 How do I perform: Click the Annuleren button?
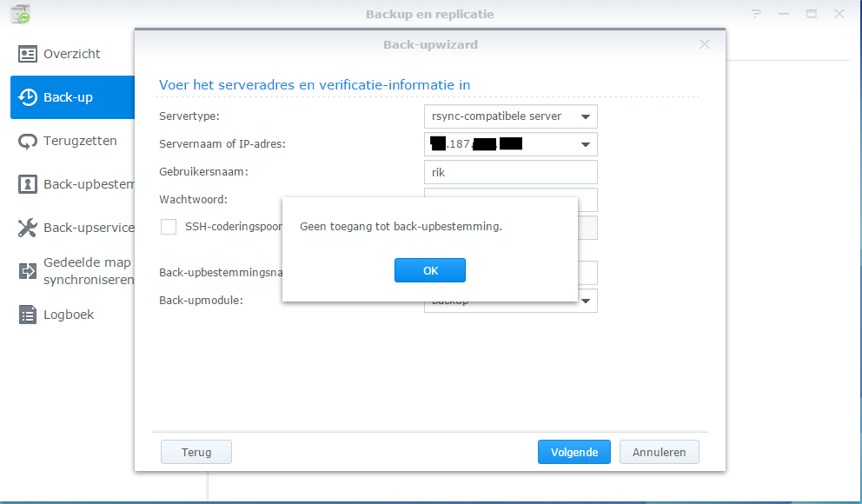pyautogui.click(x=659, y=452)
